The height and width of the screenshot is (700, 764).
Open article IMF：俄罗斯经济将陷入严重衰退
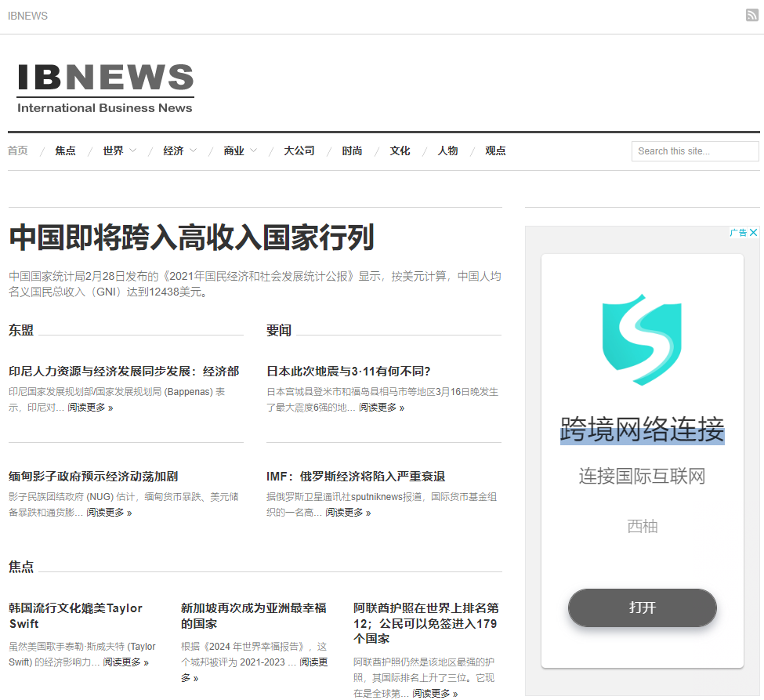tap(356, 476)
